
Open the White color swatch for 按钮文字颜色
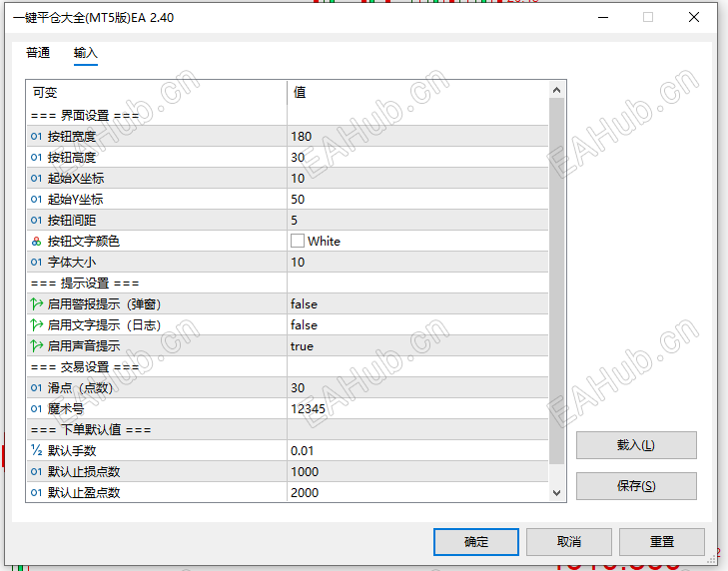coord(298,241)
